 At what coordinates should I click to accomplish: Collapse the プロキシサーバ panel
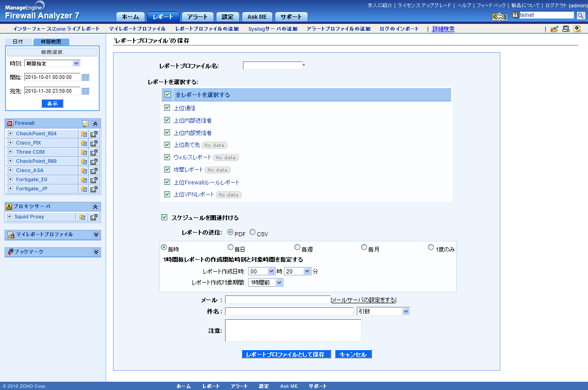(x=95, y=207)
